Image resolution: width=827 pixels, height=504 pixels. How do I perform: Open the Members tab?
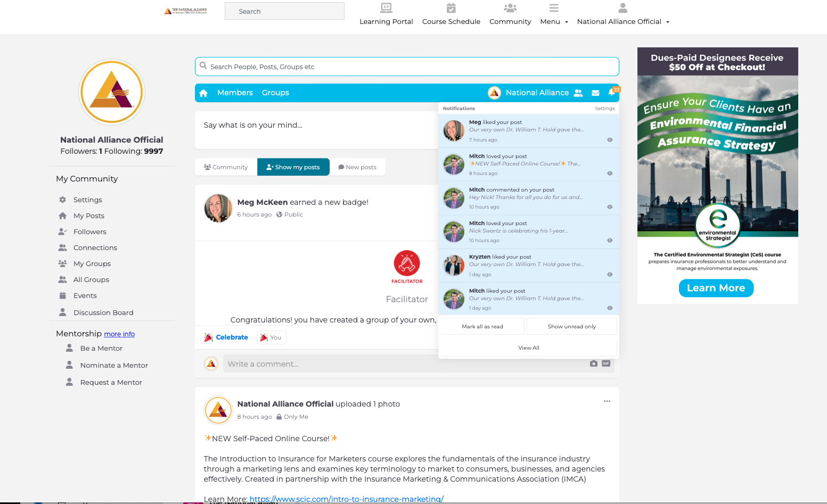[x=235, y=93]
